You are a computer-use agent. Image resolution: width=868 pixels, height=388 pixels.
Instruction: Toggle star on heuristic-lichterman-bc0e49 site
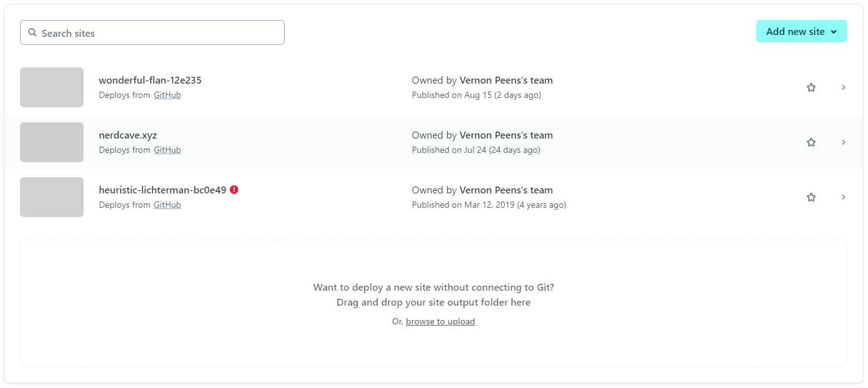[x=811, y=197]
